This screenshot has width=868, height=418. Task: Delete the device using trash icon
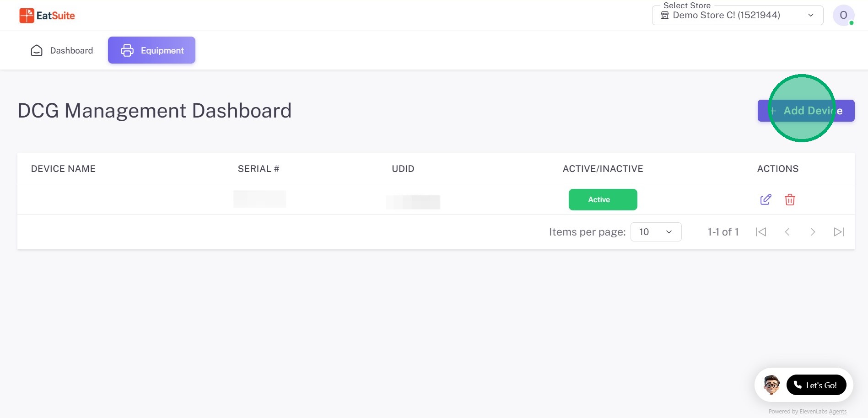tap(790, 199)
